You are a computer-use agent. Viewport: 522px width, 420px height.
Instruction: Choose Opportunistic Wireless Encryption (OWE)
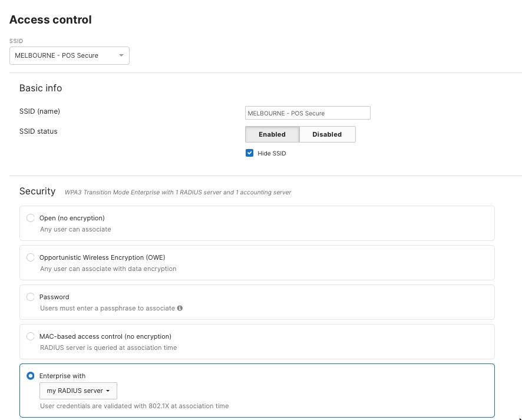[30, 257]
